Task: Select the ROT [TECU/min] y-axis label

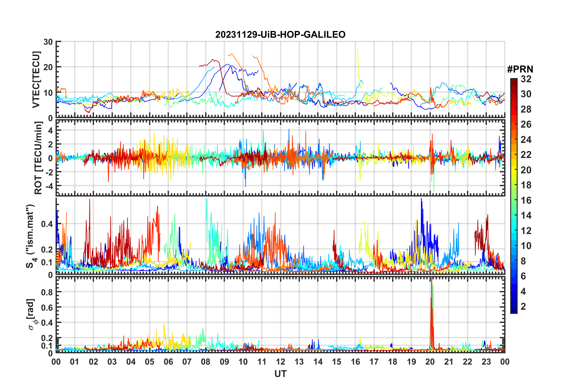Action: pos(38,158)
